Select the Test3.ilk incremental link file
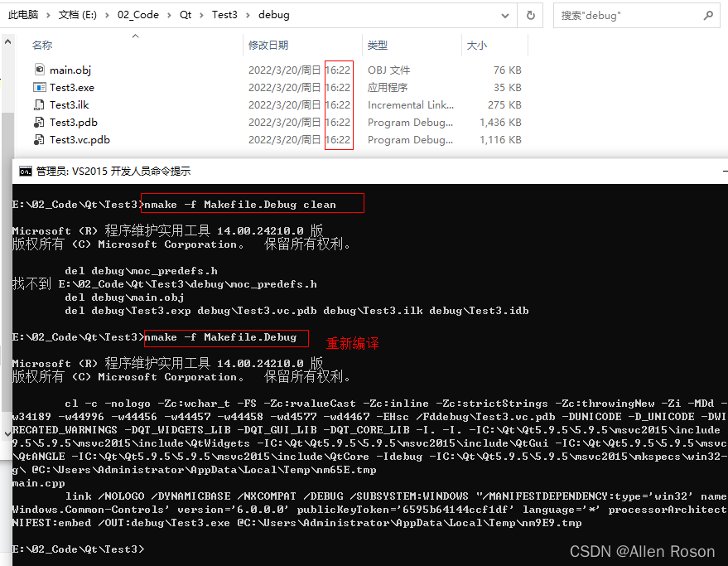 point(67,104)
